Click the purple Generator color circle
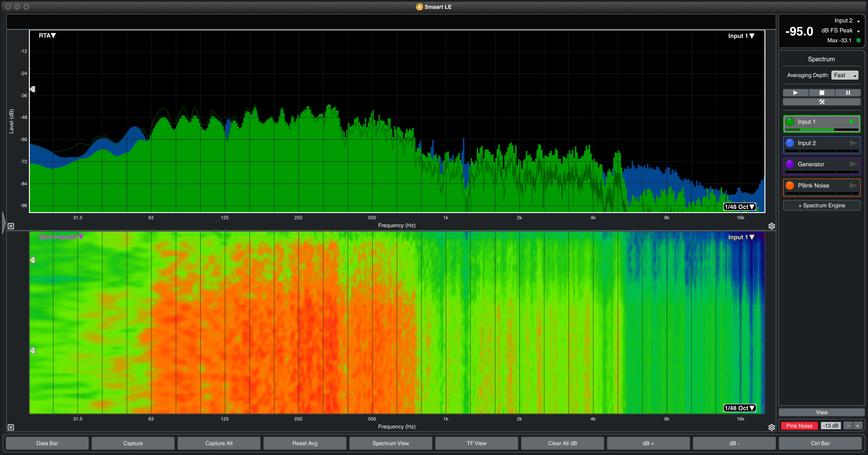 (790, 164)
